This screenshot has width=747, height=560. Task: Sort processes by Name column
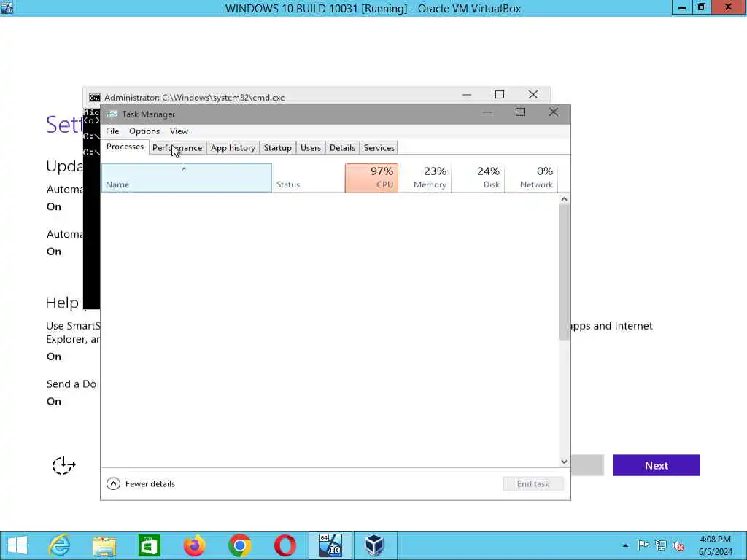click(187, 178)
